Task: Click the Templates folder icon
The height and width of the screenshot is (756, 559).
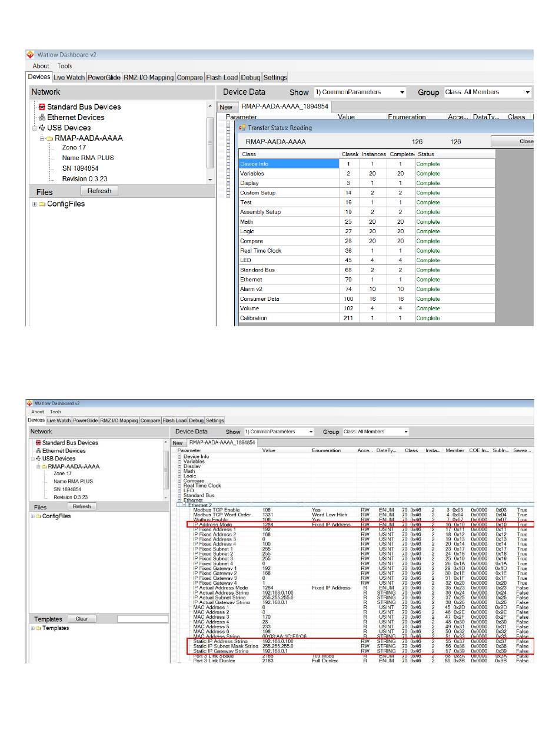Action: 39,628
